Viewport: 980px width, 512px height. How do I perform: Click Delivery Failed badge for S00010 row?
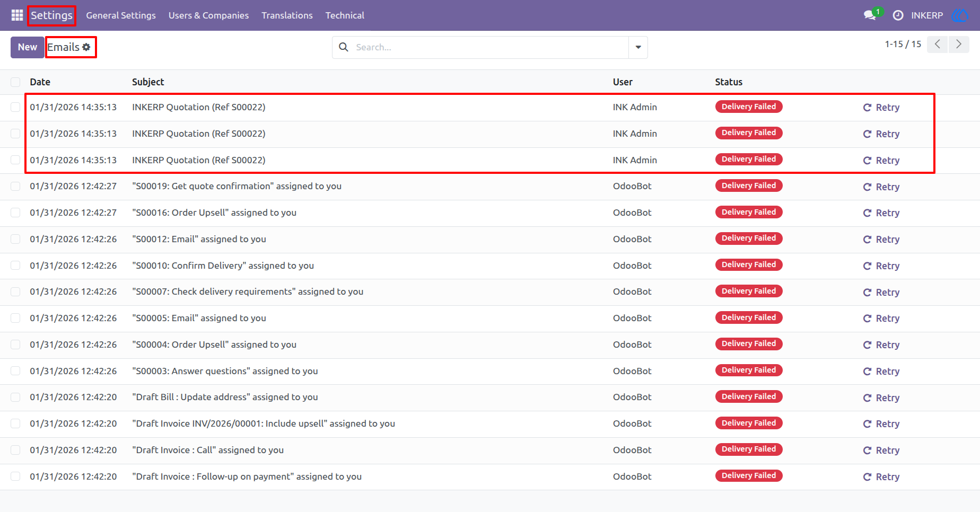(749, 264)
